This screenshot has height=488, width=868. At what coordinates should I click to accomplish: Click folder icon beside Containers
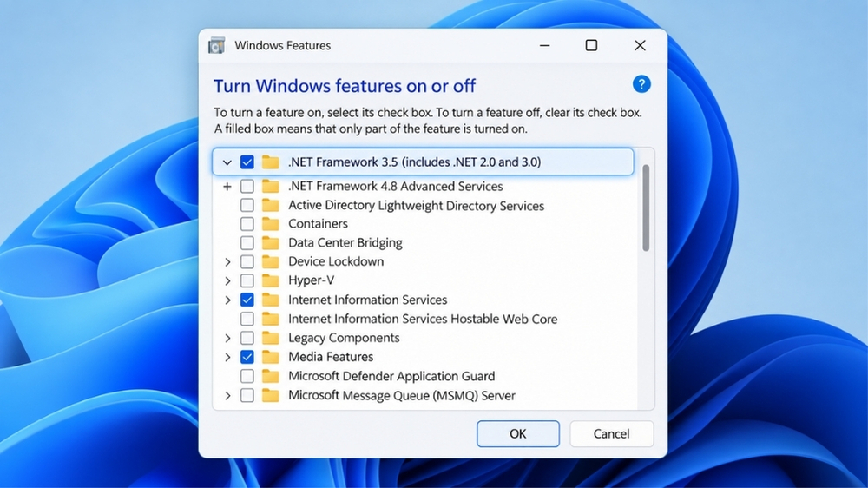[x=270, y=224]
